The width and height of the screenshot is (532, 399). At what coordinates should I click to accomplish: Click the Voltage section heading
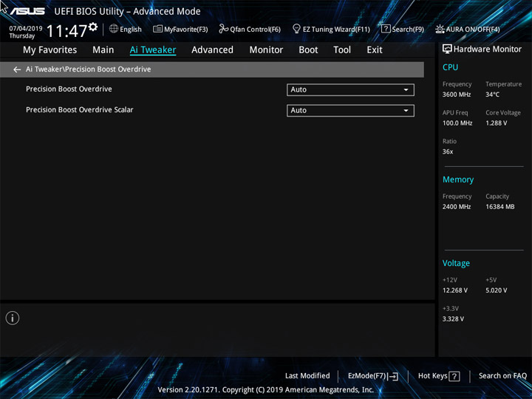pos(456,263)
